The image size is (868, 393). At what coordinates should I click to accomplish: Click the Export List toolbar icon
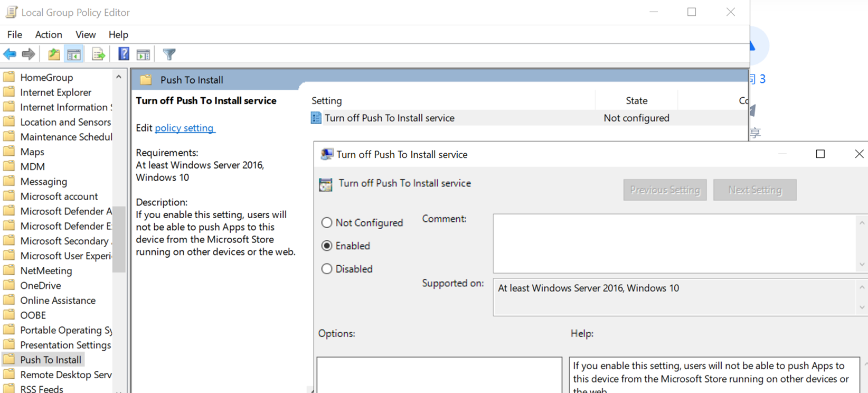click(98, 54)
